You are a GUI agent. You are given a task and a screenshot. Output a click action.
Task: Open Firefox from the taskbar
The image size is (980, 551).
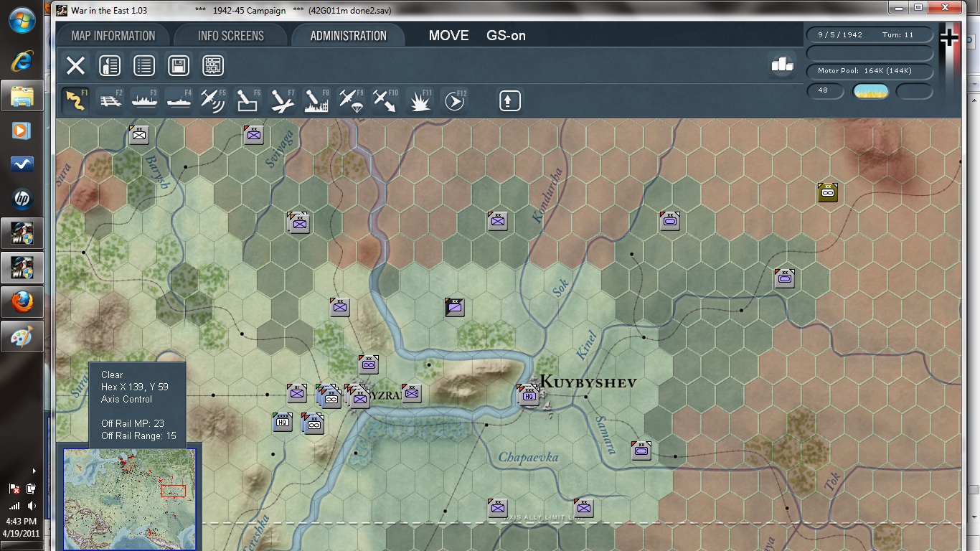(x=22, y=303)
